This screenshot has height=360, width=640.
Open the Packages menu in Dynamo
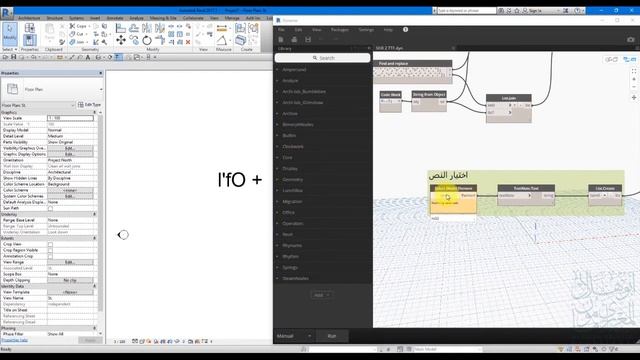(x=340, y=30)
